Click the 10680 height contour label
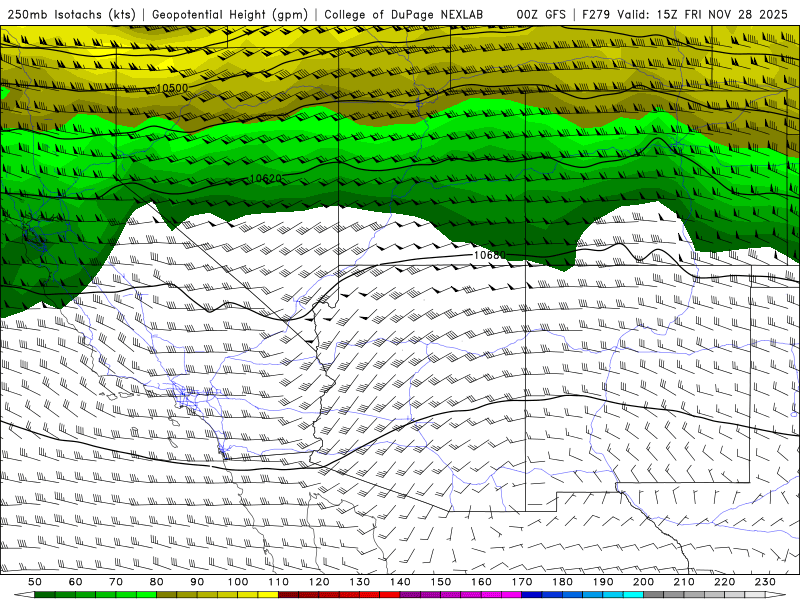The image size is (800, 600). pos(490,255)
